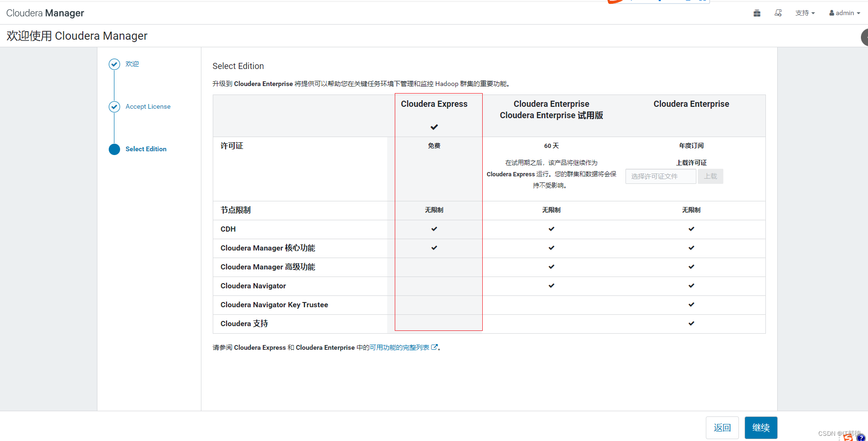Click the selected checkmark under Cloudera Express
This screenshot has width=868, height=441.
click(434, 127)
